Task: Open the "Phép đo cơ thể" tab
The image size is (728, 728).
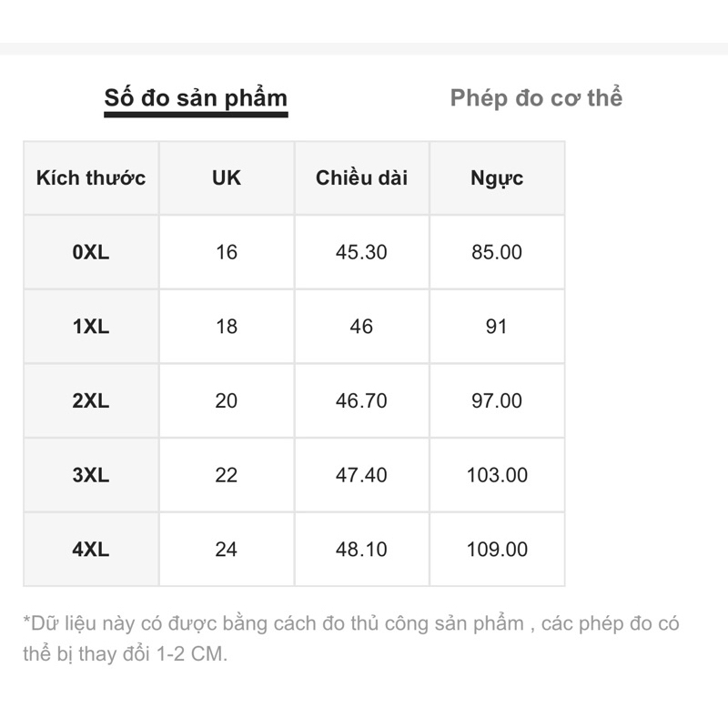Action: 536,98
